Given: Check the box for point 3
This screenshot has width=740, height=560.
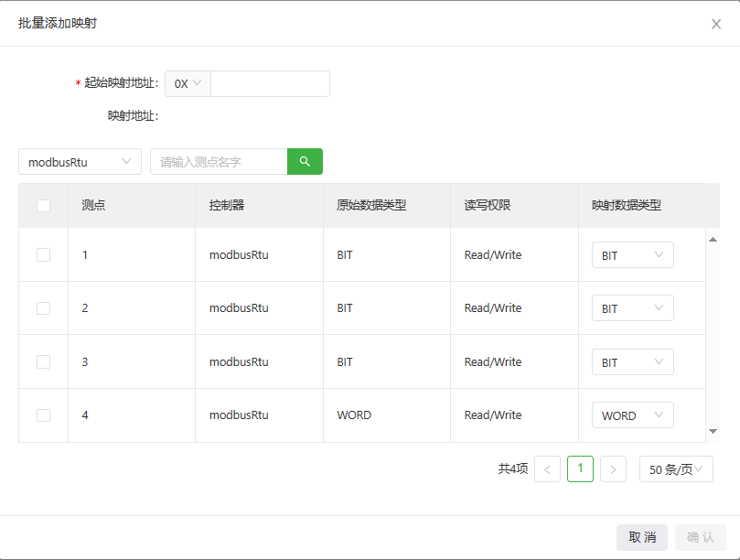Looking at the screenshot, I should (43, 362).
